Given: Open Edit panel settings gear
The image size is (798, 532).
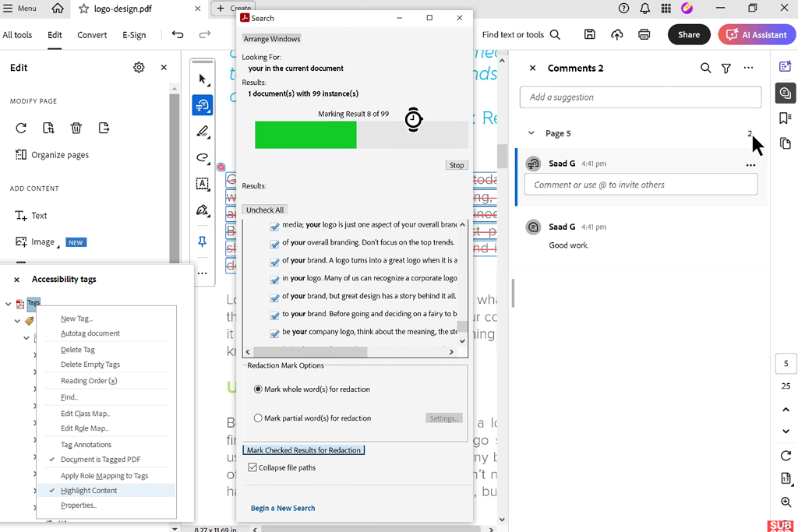Looking at the screenshot, I should (x=139, y=68).
